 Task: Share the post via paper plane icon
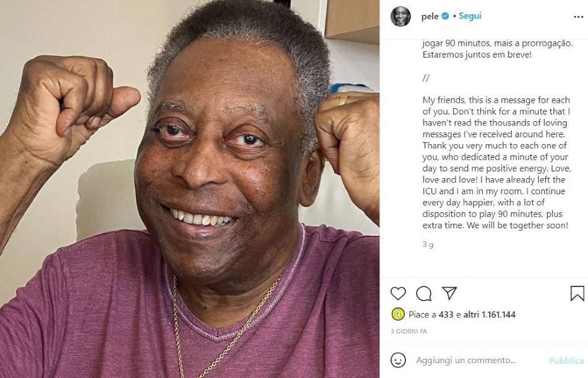click(x=449, y=293)
